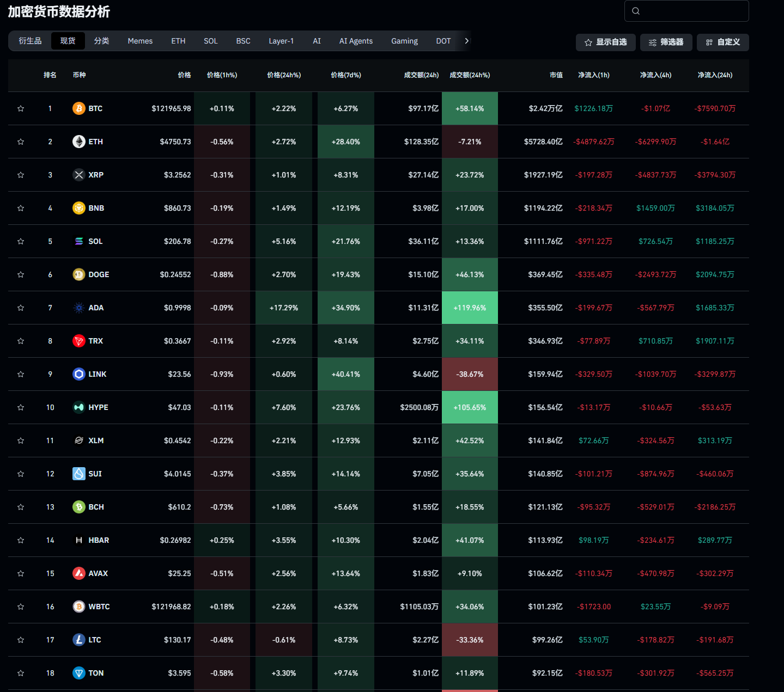Open the 自定义 customize button
This screenshot has height=692, width=784.
tap(722, 42)
